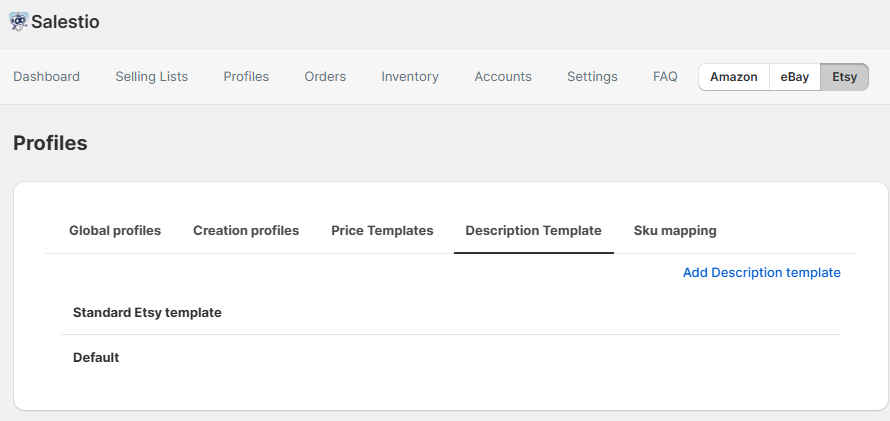View the Price Templates tab
890x421 pixels.
382,230
